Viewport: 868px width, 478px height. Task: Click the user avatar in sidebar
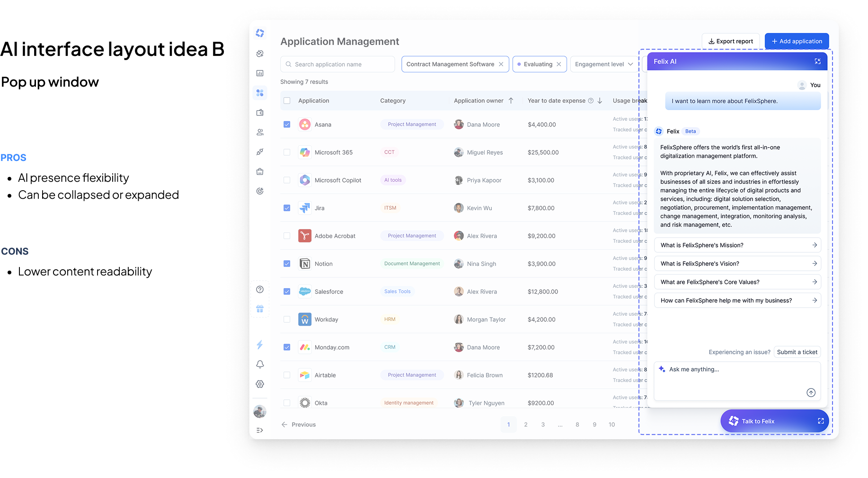tap(260, 411)
